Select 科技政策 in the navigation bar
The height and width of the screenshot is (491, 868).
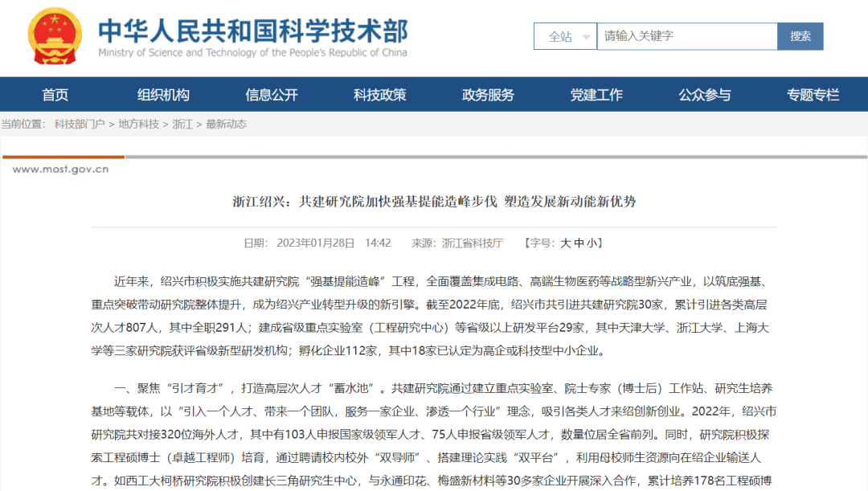click(379, 95)
